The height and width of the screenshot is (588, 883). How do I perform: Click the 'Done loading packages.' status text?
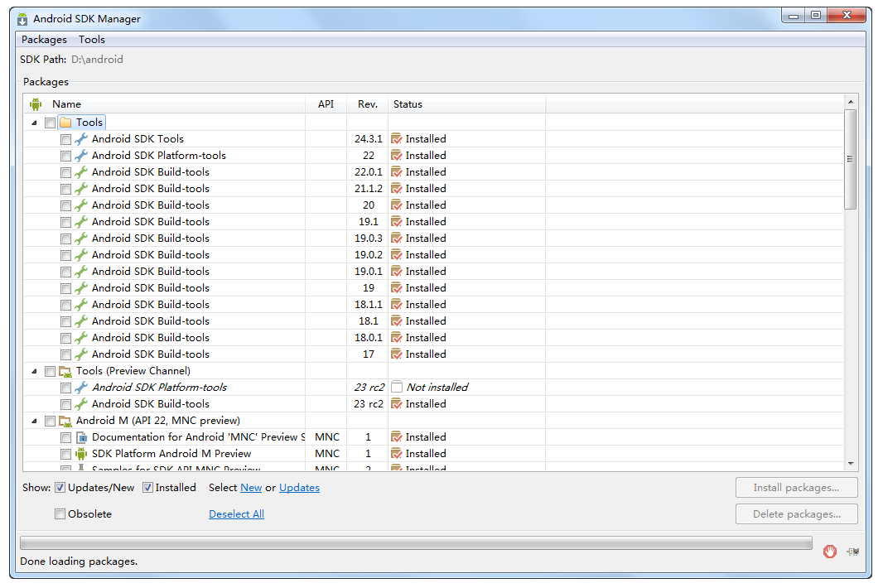(x=79, y=561)
